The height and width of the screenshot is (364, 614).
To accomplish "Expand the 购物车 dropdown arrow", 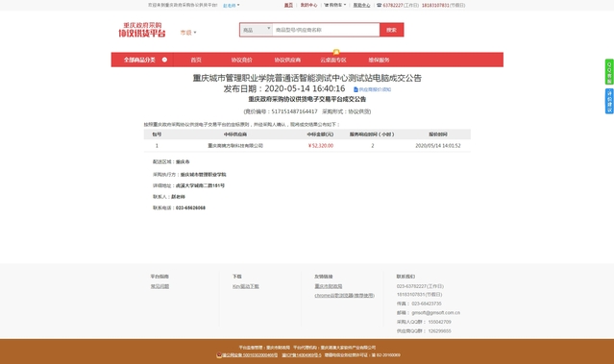I will (x=345, y=5).
